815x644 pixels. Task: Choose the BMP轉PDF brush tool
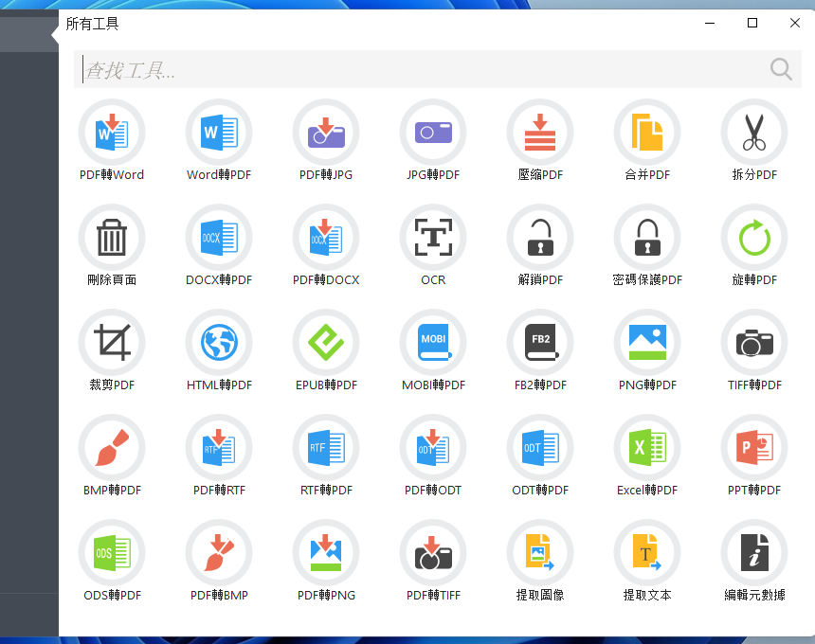pos(112,448)
